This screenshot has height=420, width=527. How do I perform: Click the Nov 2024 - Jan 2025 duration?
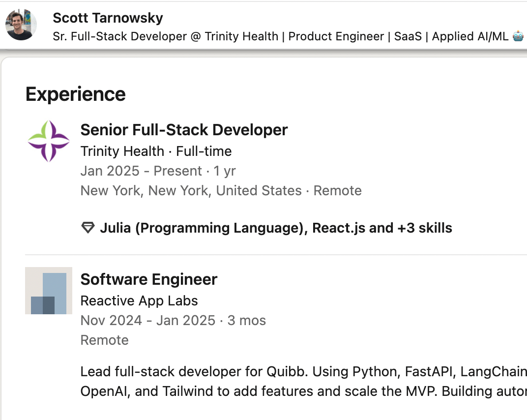coord(147,321)
